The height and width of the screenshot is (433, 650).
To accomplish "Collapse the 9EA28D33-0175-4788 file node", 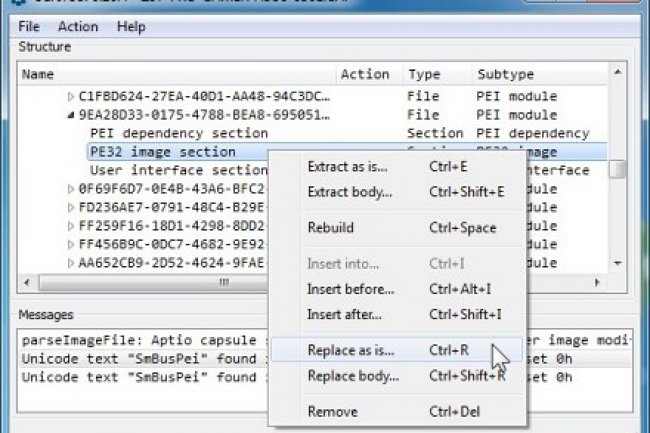I will point(71,115).
